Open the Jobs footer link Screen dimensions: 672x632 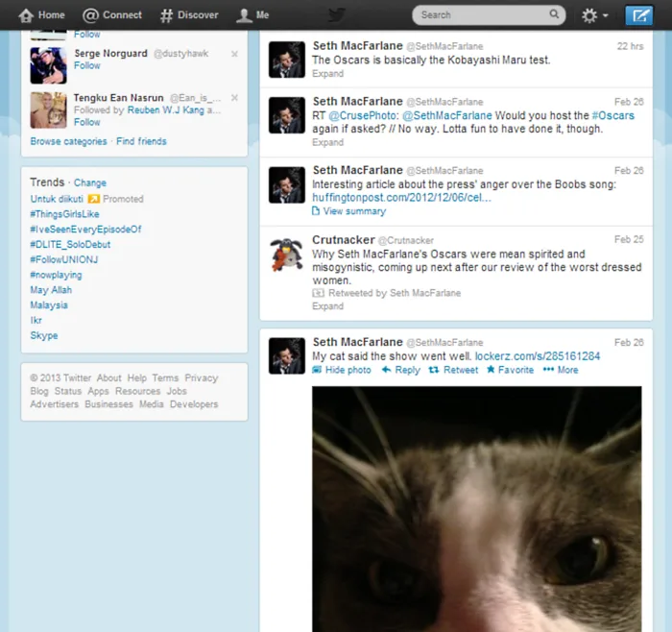point(177,391)
